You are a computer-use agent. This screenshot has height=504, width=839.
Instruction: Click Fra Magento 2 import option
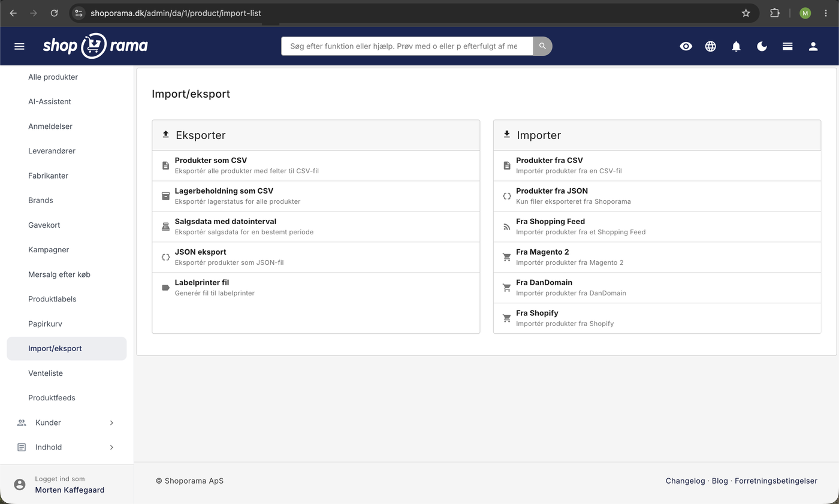coord(657,257)
